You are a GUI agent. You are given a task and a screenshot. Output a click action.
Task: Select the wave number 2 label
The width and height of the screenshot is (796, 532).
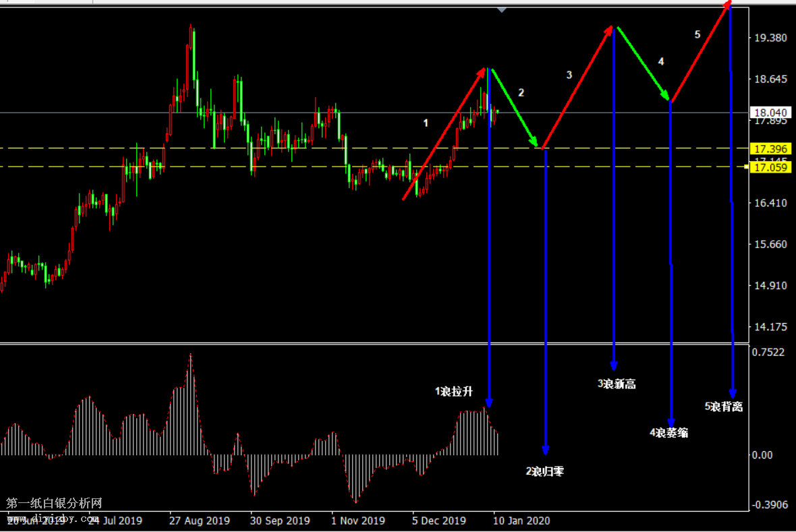click(x=520, y=92)
